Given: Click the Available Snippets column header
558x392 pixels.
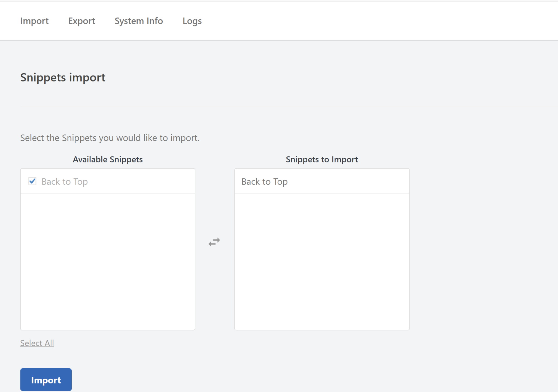Looking at the screenshot, I should tap(107, 159).
